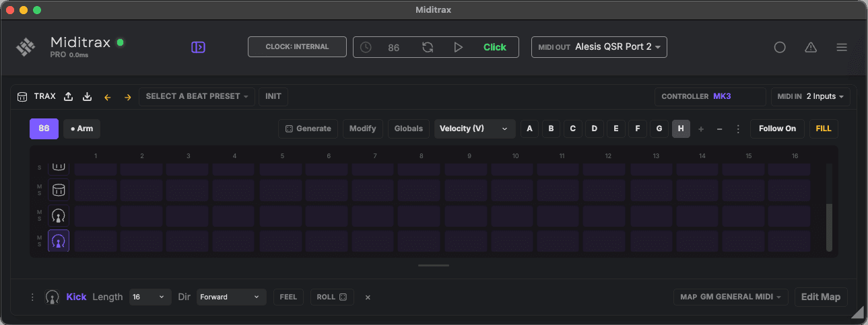Toggle the Arm record button
The width and height of the screenshot is (868, 325).
coord(81,129)
